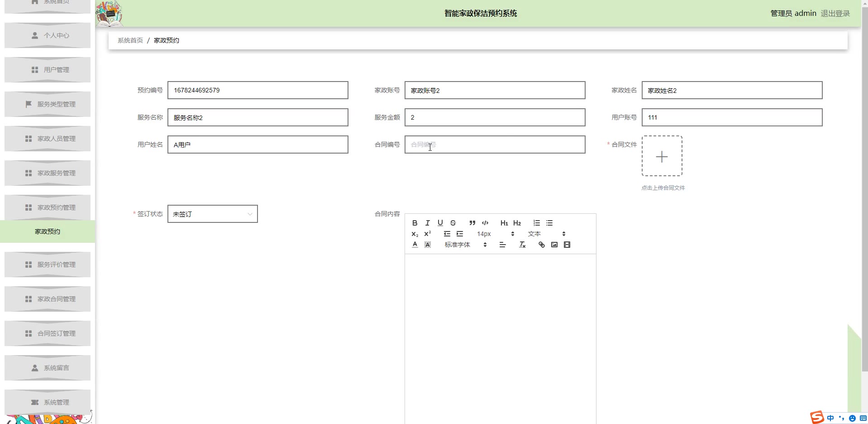Viewport: 868px width, 424px height.
Task: Go to 系统首页 via breadcrumb
Action: tap(130, 40)
